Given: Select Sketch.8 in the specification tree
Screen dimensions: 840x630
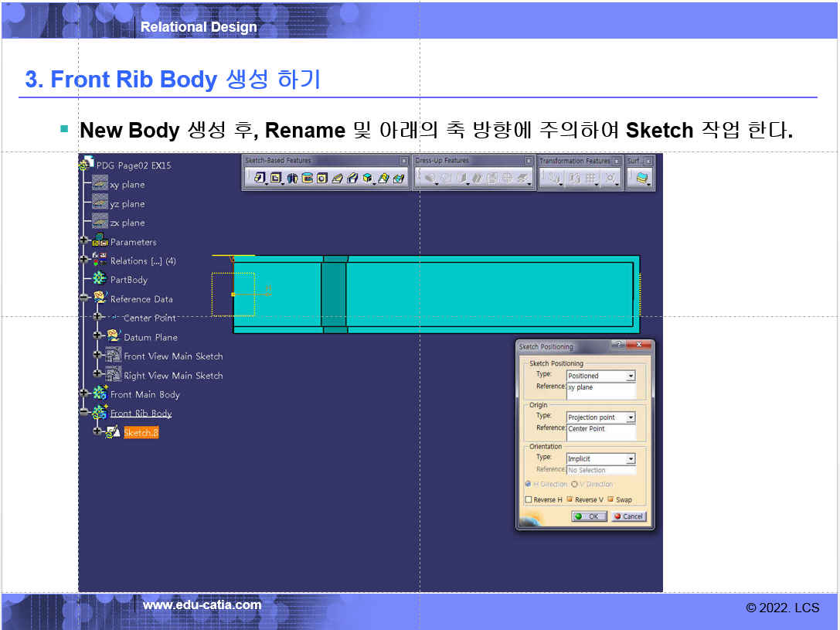Looking at the screenshot, I should coord(141,433).
